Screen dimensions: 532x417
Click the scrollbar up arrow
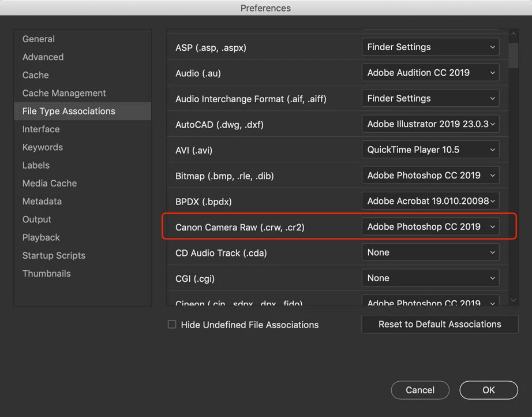[x=514, y=34]
